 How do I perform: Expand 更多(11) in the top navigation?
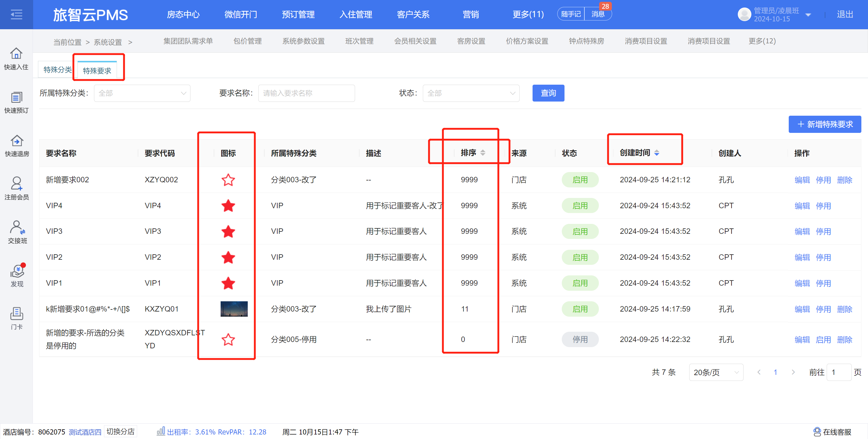click(x=528, y=14)
